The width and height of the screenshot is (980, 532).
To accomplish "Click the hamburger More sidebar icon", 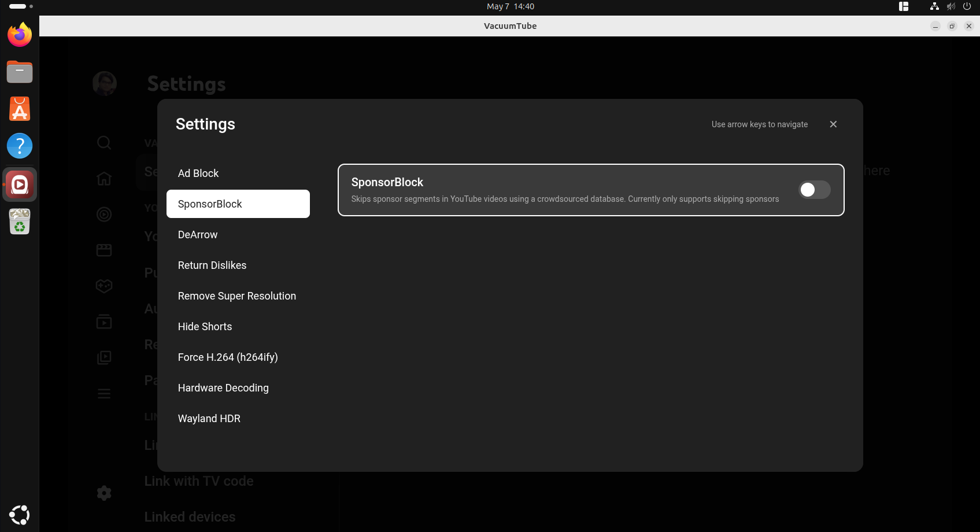I will click(104, 394).
